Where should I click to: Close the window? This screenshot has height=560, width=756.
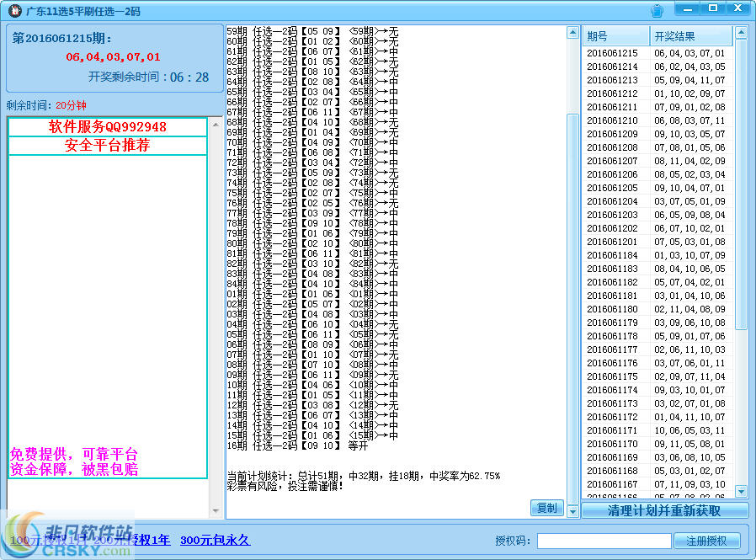[x=737, y=8]
